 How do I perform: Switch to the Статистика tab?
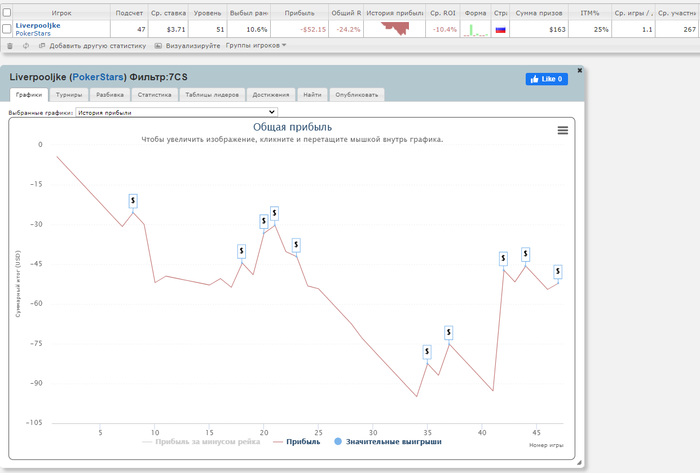(x=154, y=95)
